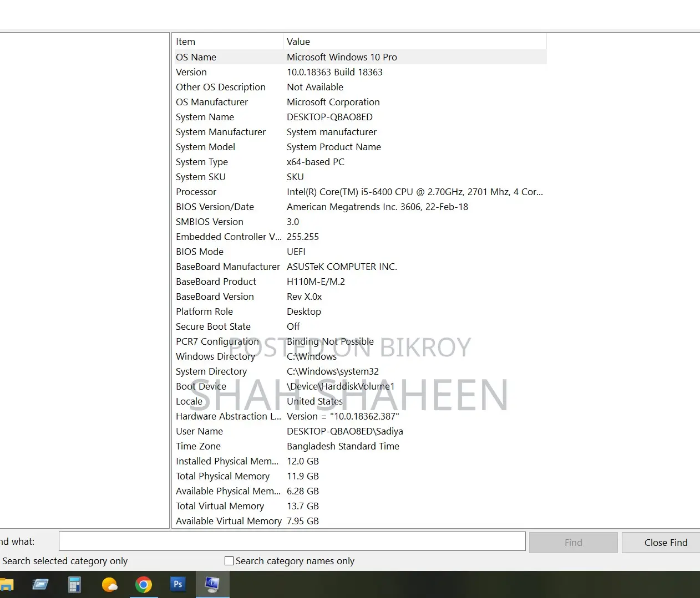Select the OS Name row
The height and width of the screenshot is (598, 700).
point(361,57)
